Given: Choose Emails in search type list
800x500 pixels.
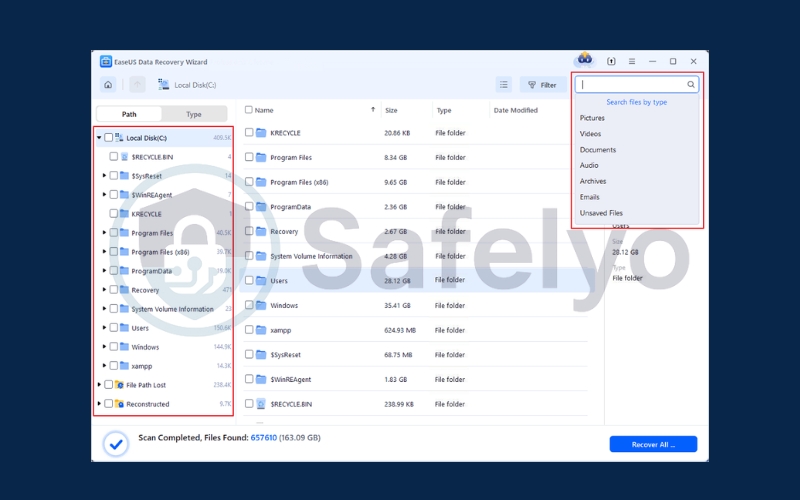Looking at the screenshot, I should [589, 197].
